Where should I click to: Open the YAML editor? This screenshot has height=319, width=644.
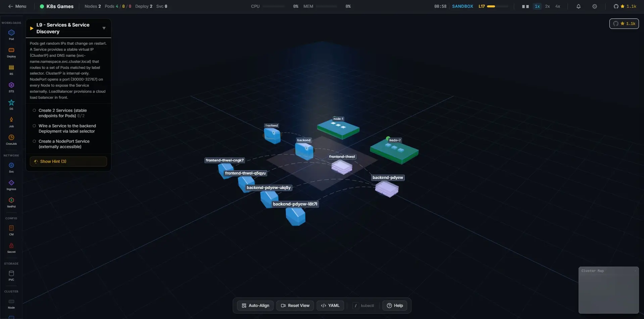coord(330,306)
